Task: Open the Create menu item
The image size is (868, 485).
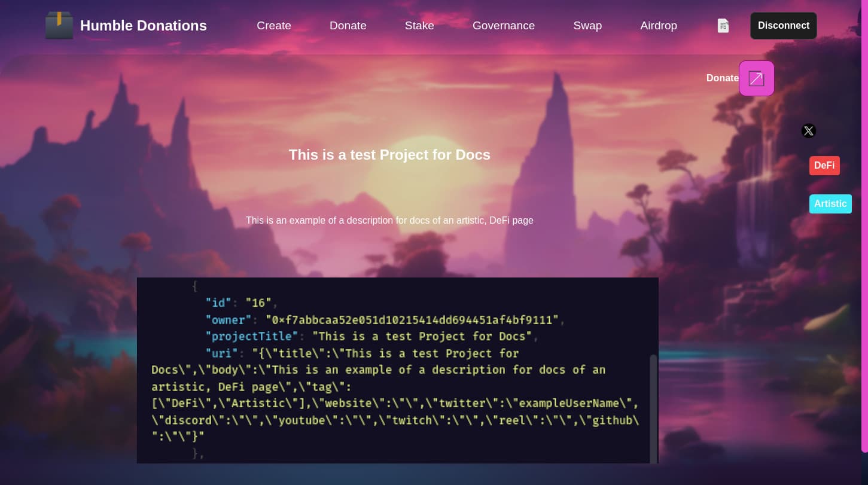Action: [274, 26]
